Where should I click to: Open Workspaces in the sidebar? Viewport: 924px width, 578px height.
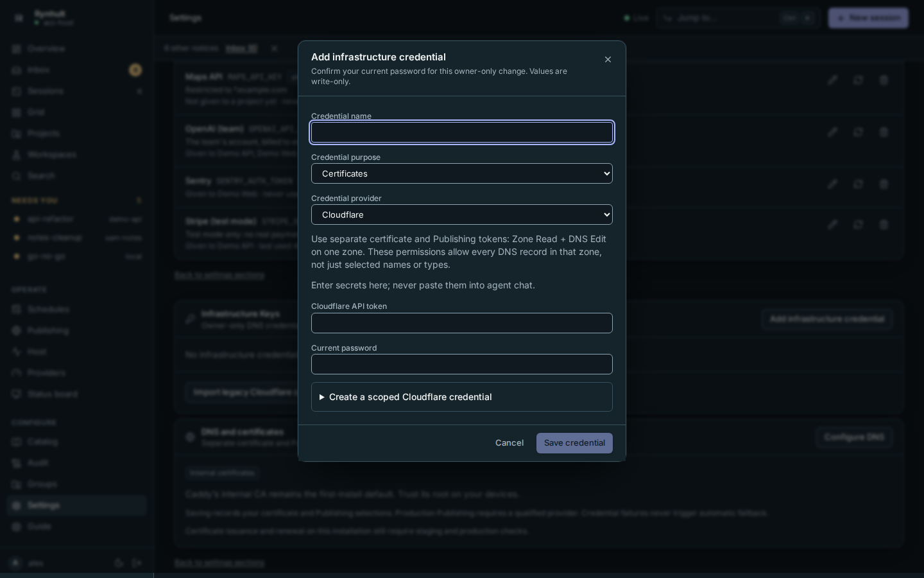pos(77,155)
